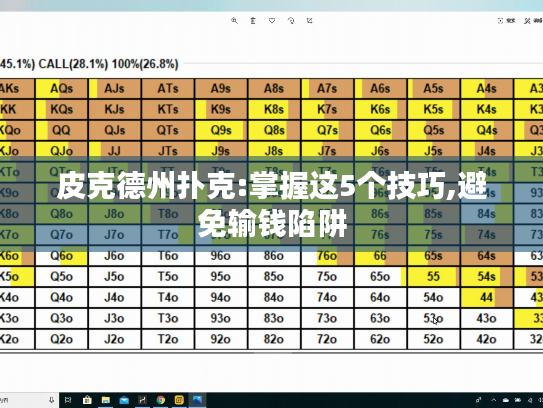Viewport: 543px width, 408px height.
Task: Click the rotate image icon in toolbar
Action: point(291,21)
